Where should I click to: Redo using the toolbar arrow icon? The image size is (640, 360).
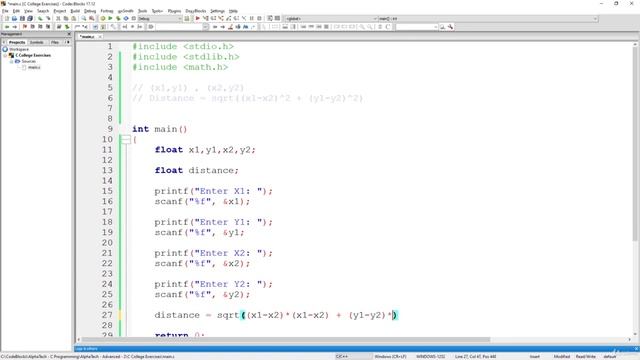coord(48,19)
